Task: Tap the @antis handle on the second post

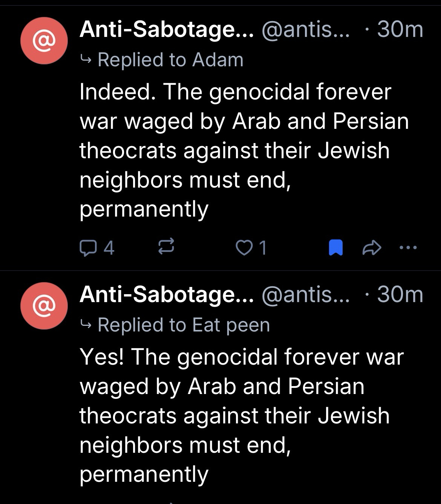Action: [x=305, y=294]
